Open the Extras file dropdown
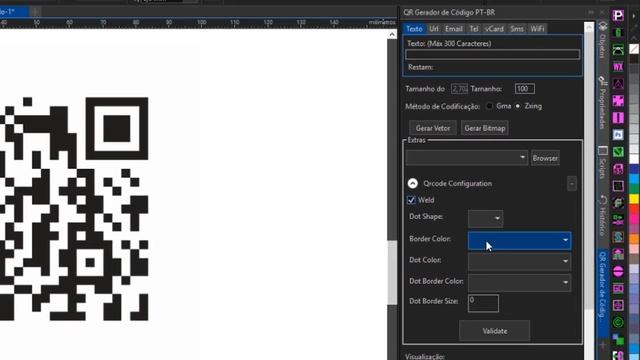This screenshot has width=640, height=360. coord(467,158)
